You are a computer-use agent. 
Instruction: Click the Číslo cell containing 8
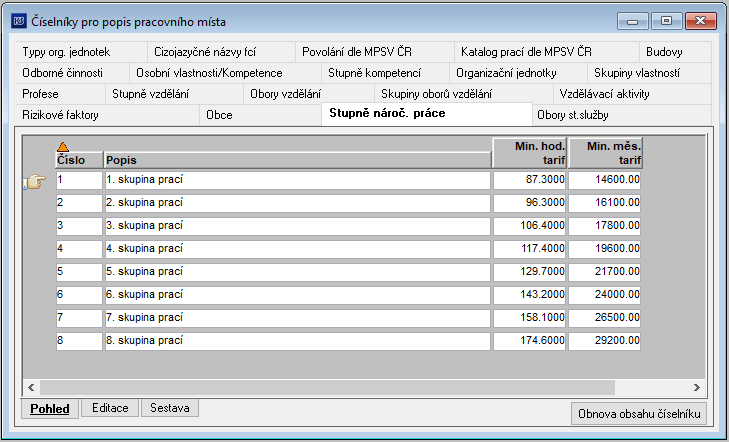pos(79,341)
